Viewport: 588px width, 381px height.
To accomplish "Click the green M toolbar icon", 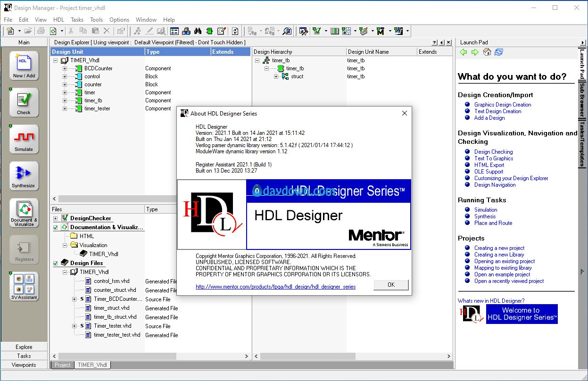I will click(380, 31).
